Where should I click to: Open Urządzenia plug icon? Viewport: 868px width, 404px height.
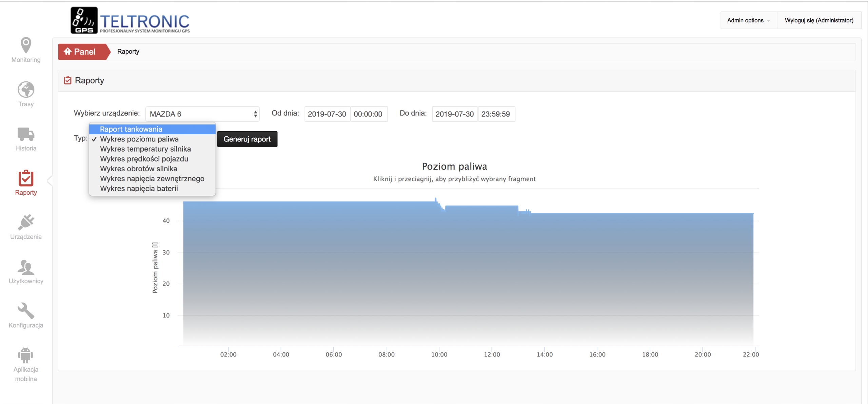coord(26,223)
